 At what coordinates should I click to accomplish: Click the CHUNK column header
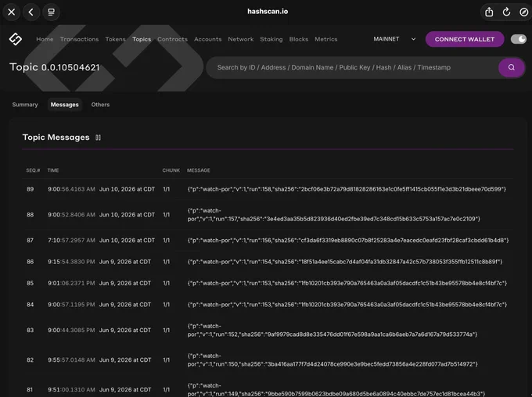click(171, 170)
